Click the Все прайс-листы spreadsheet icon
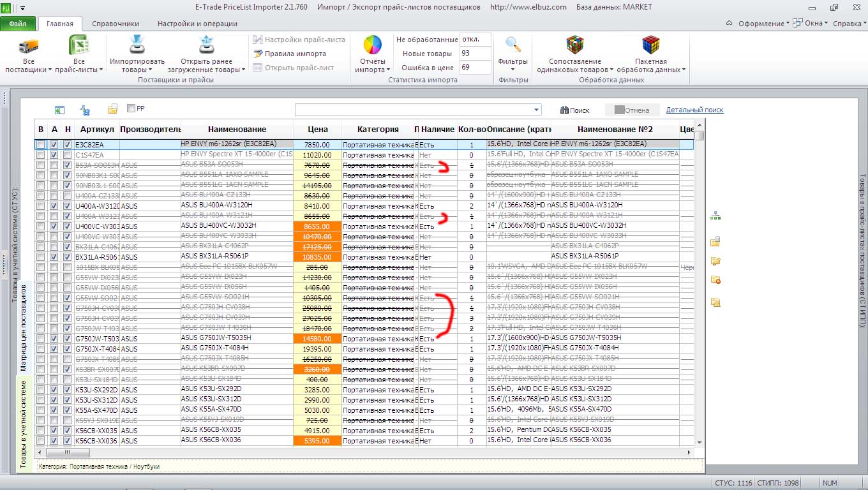This screenshot has height=490, width=868. [79, 46]
